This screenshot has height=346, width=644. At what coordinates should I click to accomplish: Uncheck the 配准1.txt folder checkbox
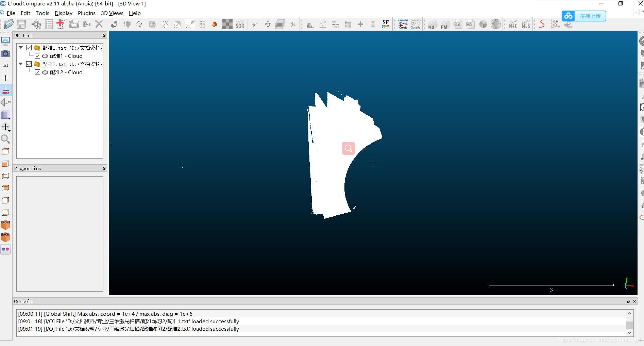(29, 48)
